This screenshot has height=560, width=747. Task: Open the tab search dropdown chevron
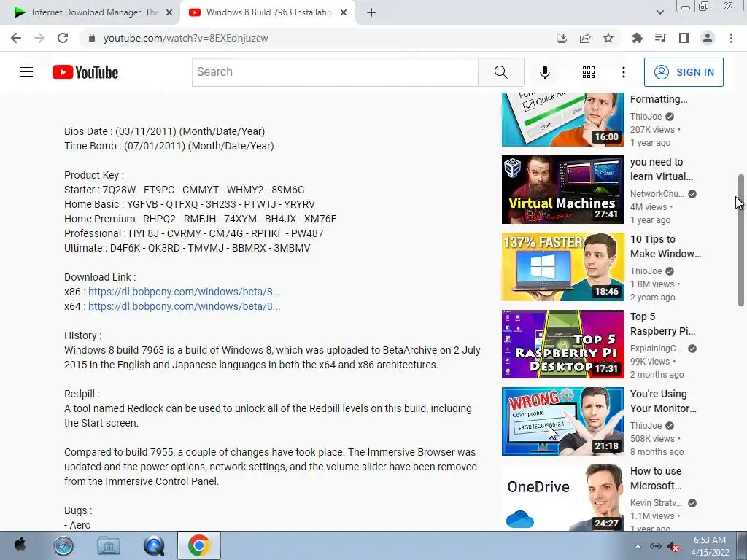coord(659,12)
